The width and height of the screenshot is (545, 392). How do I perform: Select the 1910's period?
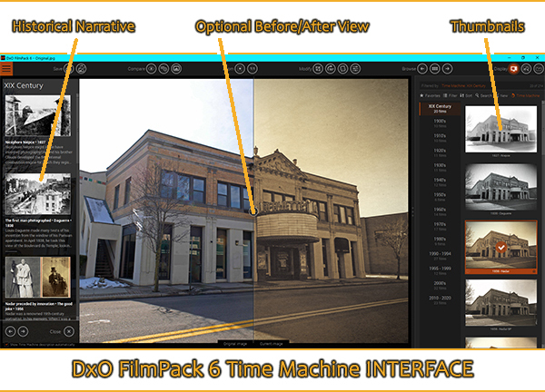(440, 138)
